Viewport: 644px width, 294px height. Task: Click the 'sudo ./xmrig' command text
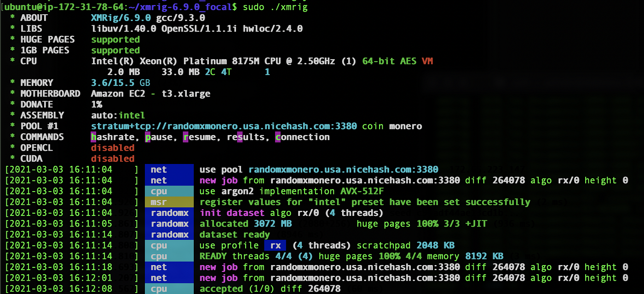click(x=275, y=7)
